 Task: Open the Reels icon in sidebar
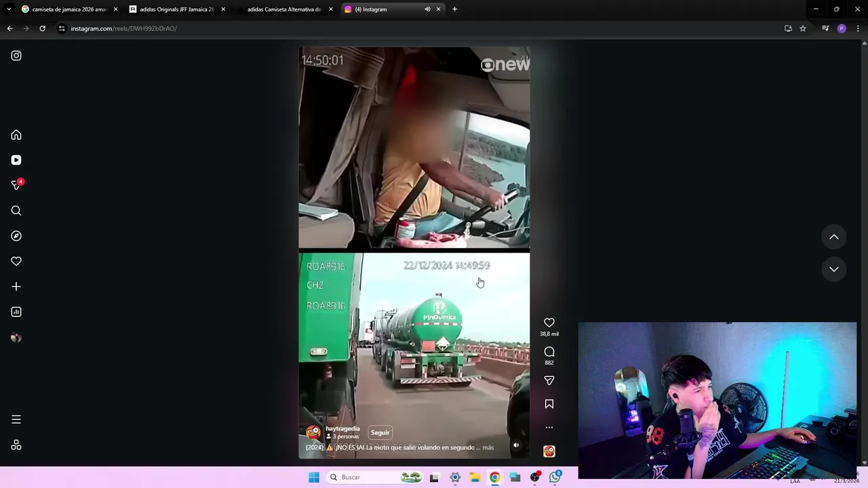point(16,160)
